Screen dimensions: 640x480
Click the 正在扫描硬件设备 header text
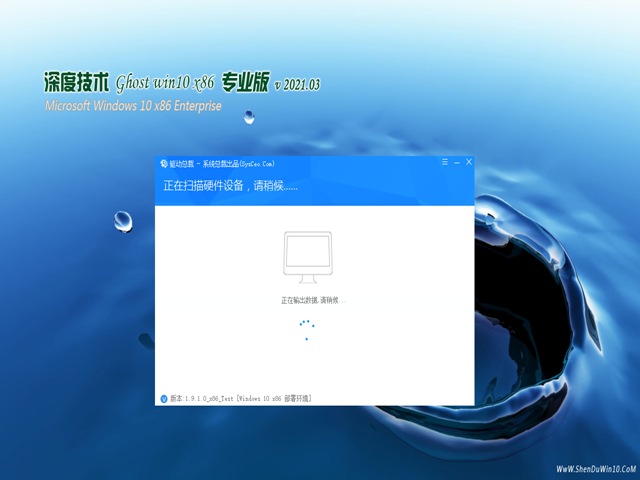coord(230,186)
